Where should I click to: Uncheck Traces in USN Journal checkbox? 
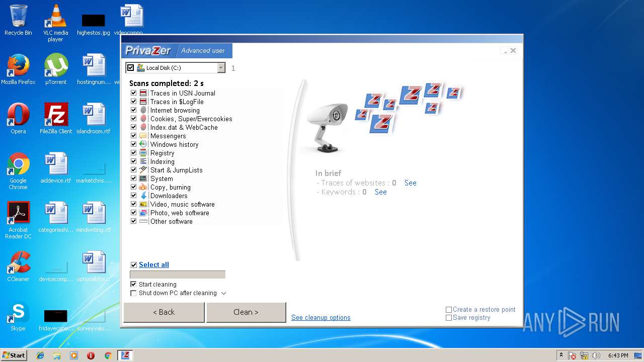point(133,93)
